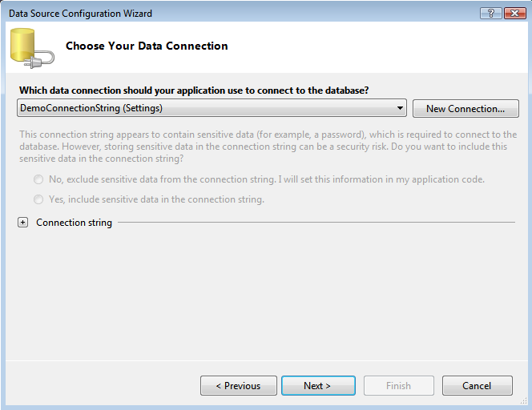The width and height of the screenshot is (532, 410).
Task: Cancel the wizard
Action: coord(477,385)
